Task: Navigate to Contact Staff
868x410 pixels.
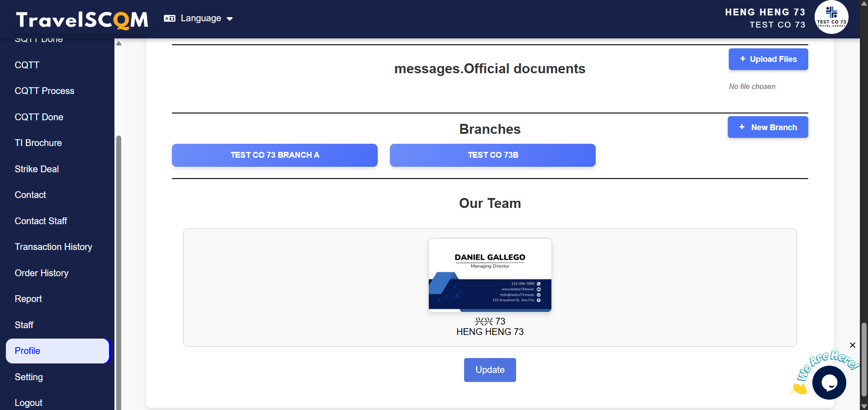Action: [41, 221]
